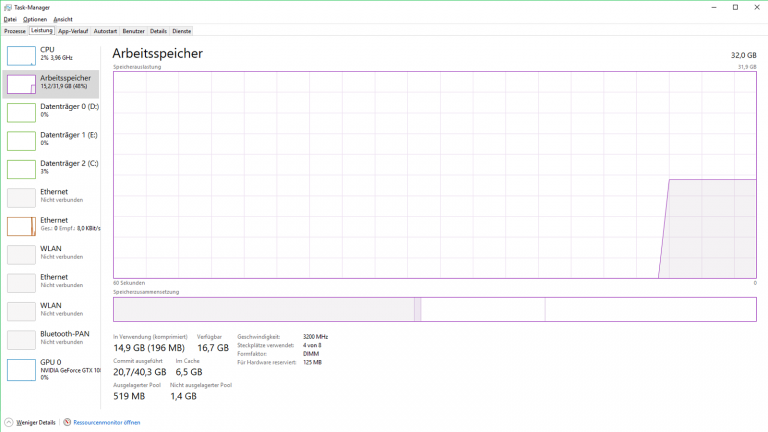Click the Ressourcenmonitor öffnen link
The image size is (768, 432).
(x=107, y=423)
